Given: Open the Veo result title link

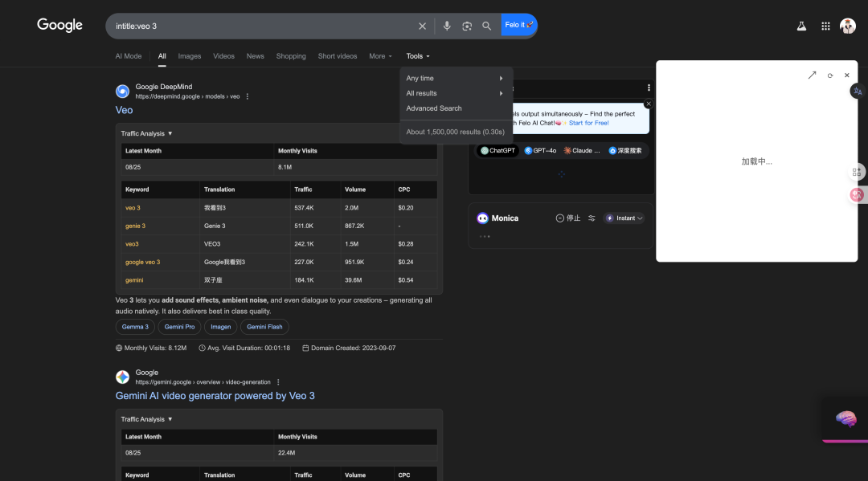Looking at the screenshot, I should point(124,110).
